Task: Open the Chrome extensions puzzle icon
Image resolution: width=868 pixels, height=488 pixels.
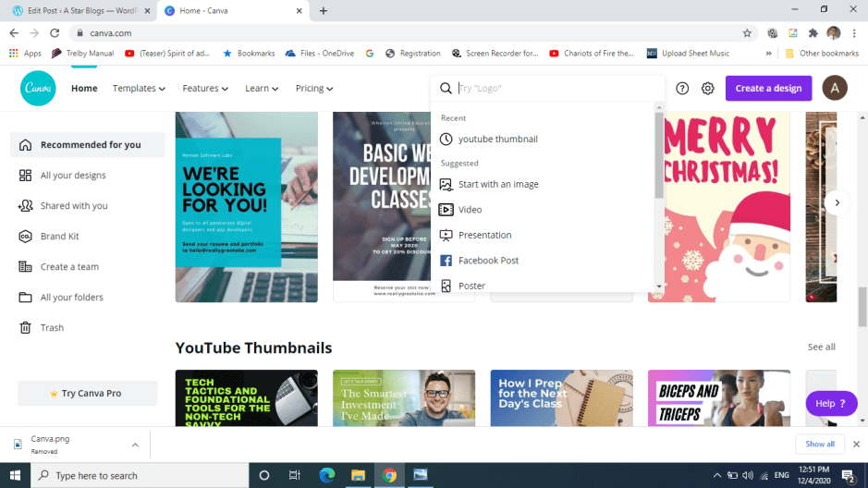Action: [x=813, y=33]
